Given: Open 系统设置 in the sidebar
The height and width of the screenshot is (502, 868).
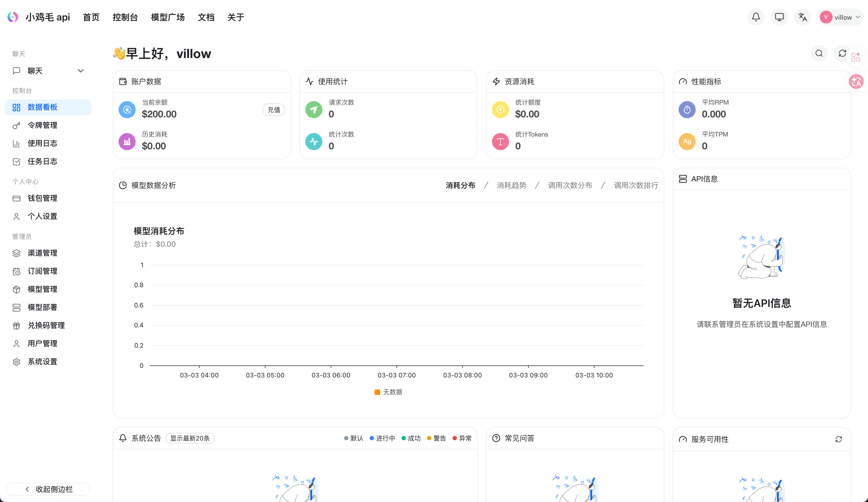Looking at the screenshot, I should 48,362.
